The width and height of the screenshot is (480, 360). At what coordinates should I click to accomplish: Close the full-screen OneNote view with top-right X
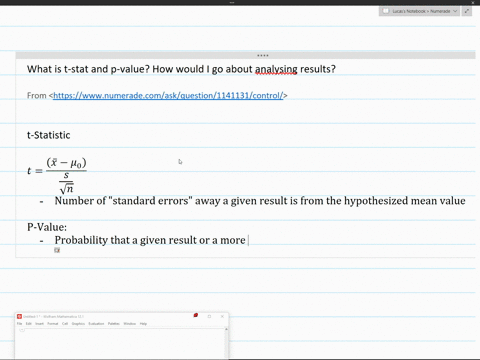click(473, 2)
